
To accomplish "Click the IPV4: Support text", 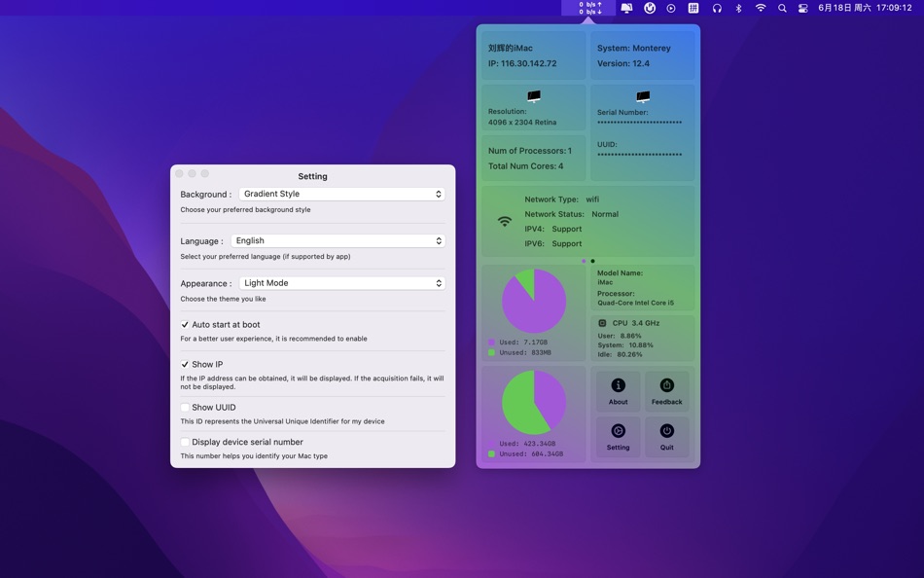I will point(553,229).
